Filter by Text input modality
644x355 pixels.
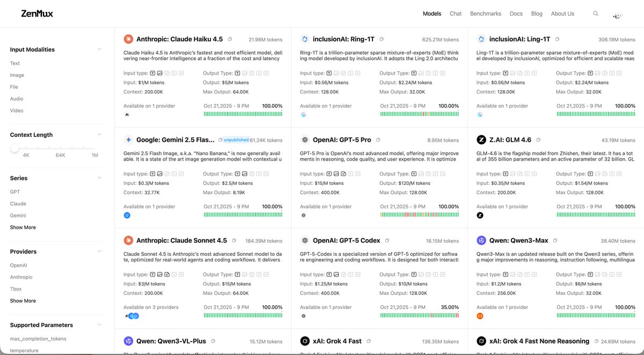point(15,63)
